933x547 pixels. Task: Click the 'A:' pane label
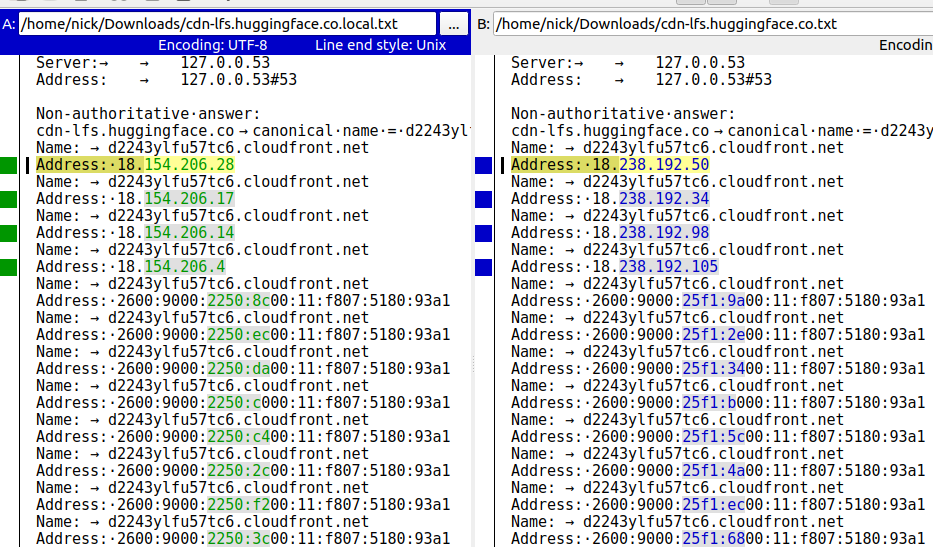coord(9,24)
